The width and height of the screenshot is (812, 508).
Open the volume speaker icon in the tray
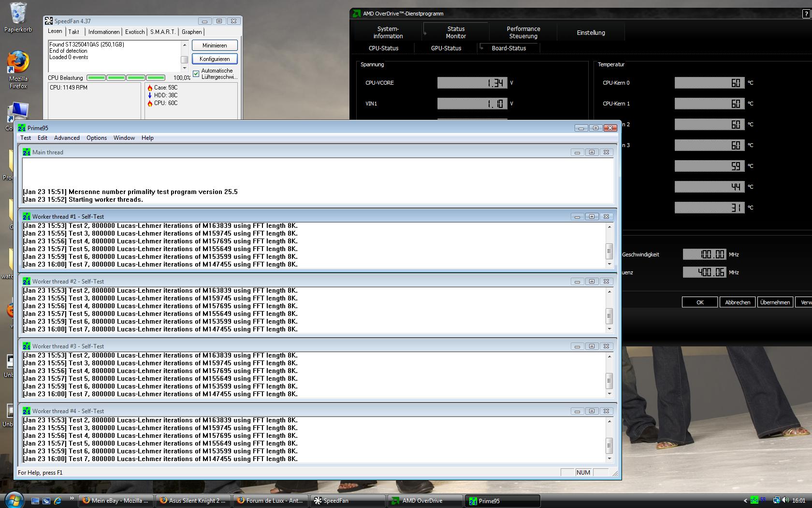[785, 501]
